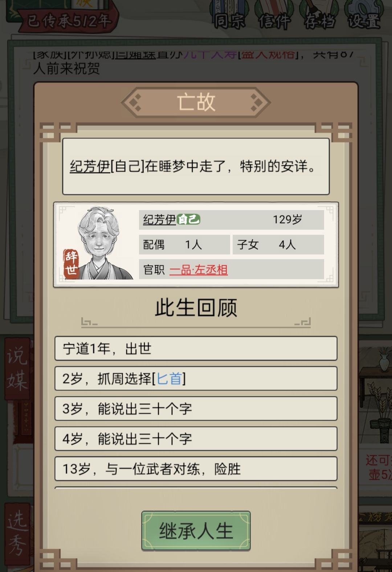Click 纪芳伊 name in the death message
This screenshot has width=392, height=572.
(90, 166)
